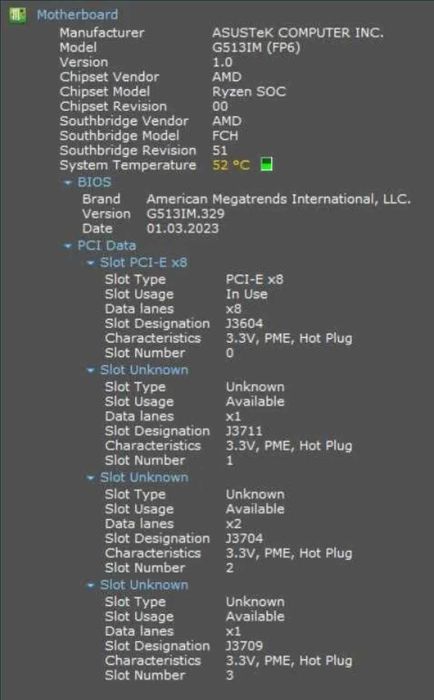Screen dimensions: 434x700
Task: Click Slot Designation 'J3711'
Action: coord(244,431)
